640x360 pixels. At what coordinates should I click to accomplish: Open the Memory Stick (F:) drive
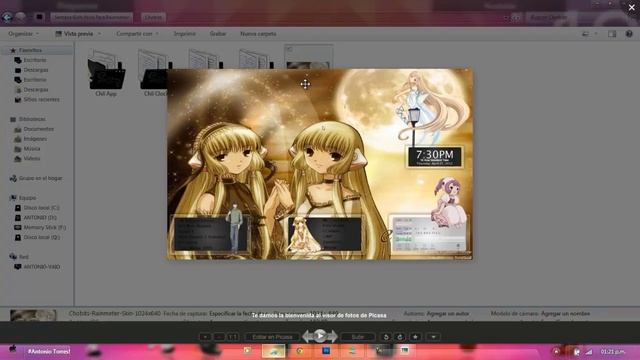point(44,227)
